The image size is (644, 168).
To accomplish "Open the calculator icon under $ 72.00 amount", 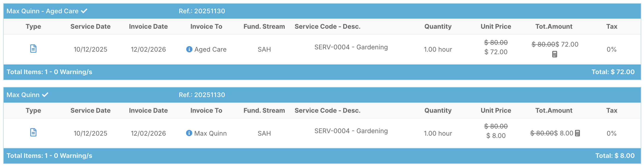I will point(555,54).
